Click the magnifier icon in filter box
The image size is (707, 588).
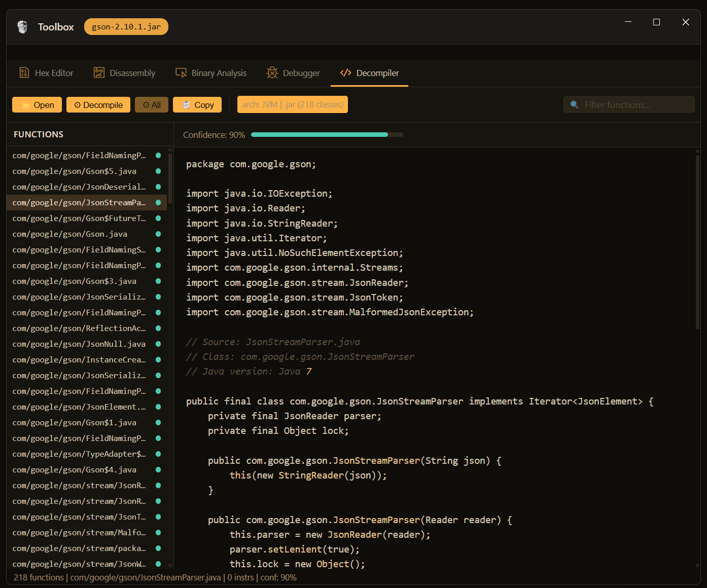coord(574,104)
